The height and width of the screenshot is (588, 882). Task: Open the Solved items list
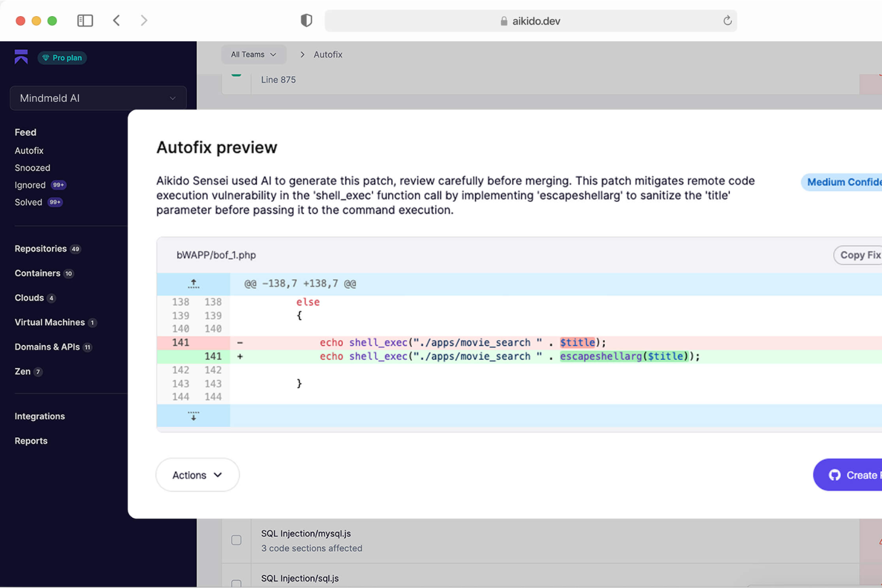click(x=28, y=202)
